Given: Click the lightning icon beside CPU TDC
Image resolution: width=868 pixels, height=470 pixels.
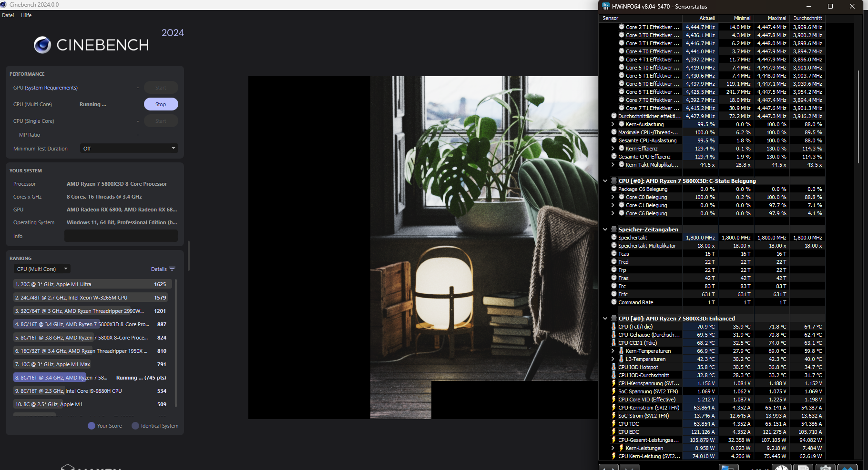Looking at the screenshot, I should coord(613,424).
